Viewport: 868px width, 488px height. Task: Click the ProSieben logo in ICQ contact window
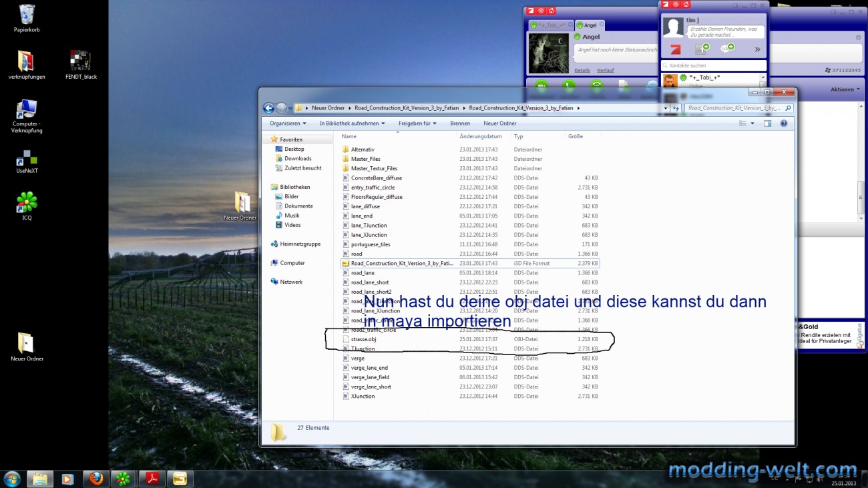tap(675, 49)
